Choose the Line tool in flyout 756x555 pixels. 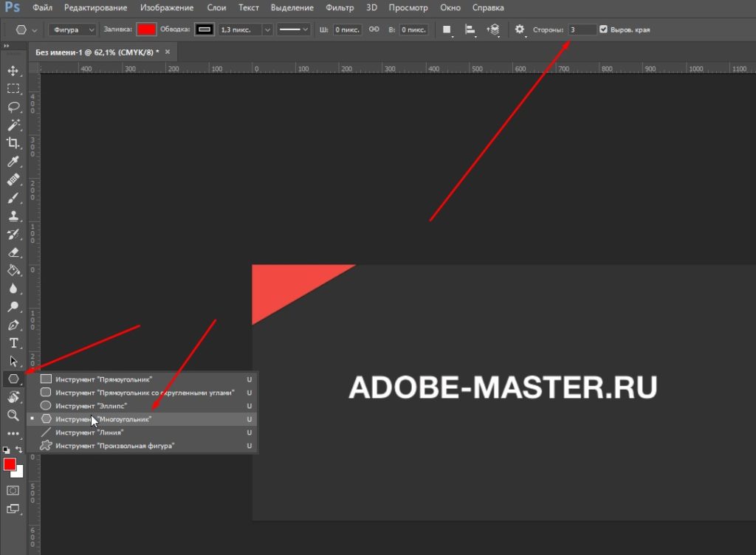click(142, 432)
